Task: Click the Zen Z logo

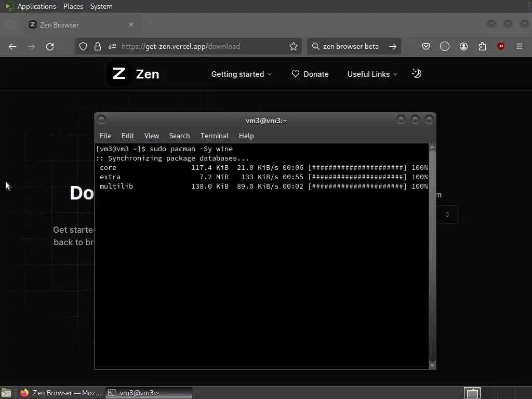Action: [x=118, y=74]
